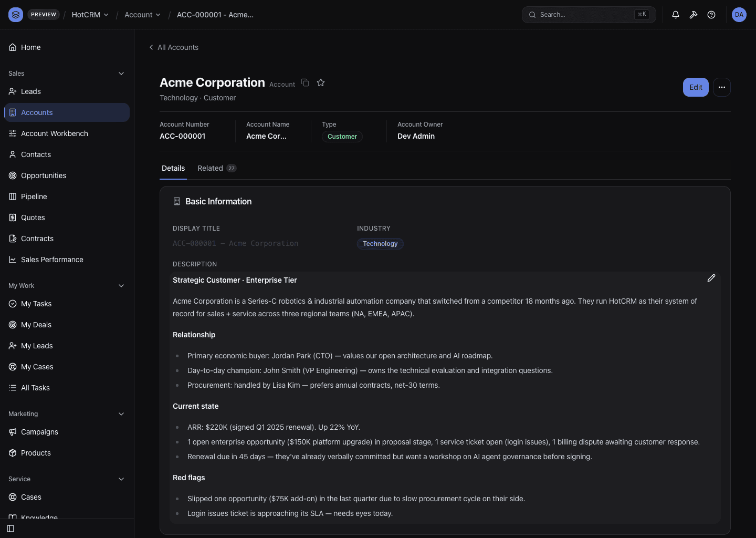Screen dimensions: 756x538
Task: Open Sales Performance
Action: (x=67, y=260)
